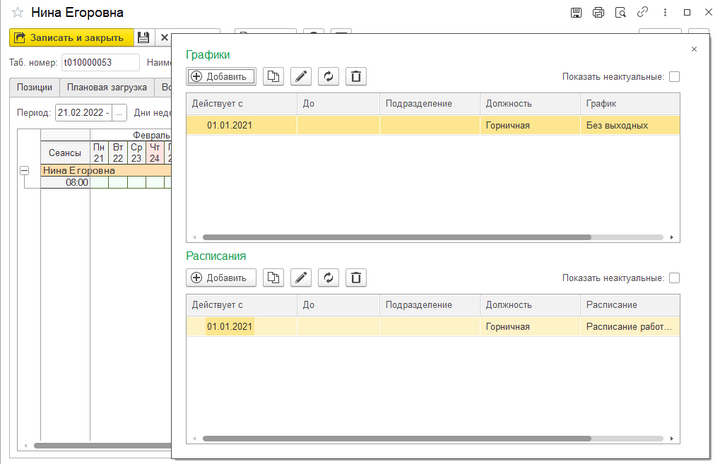This screenshot has width=720, height=464.
Task: Click Добавить in the Графики section
Action: click(222, 76)
